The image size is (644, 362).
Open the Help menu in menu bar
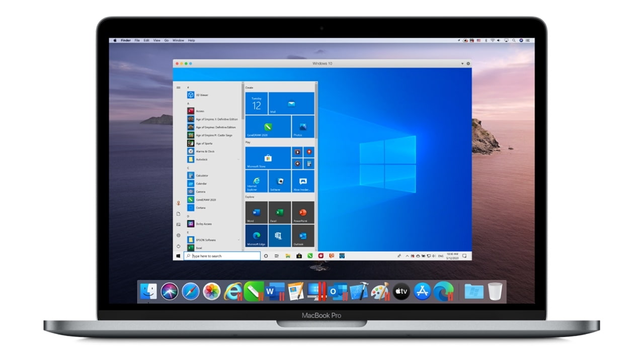click(191, 40)
